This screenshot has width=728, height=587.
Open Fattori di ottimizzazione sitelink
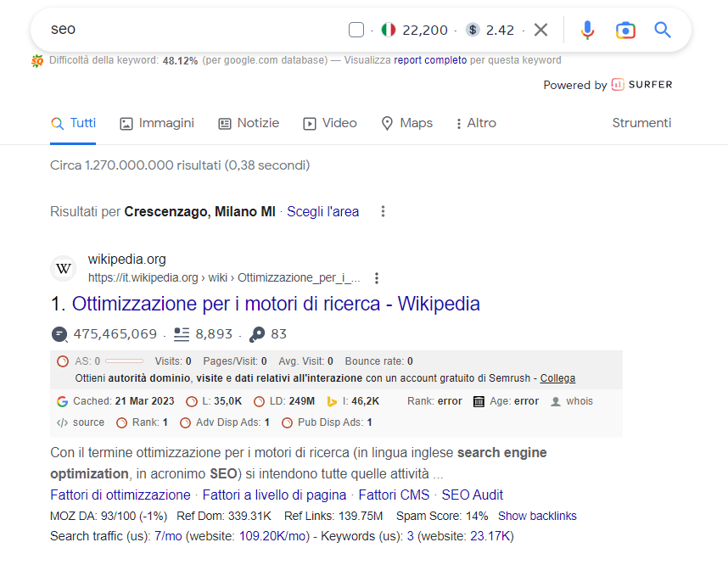[x=120, y=495]
